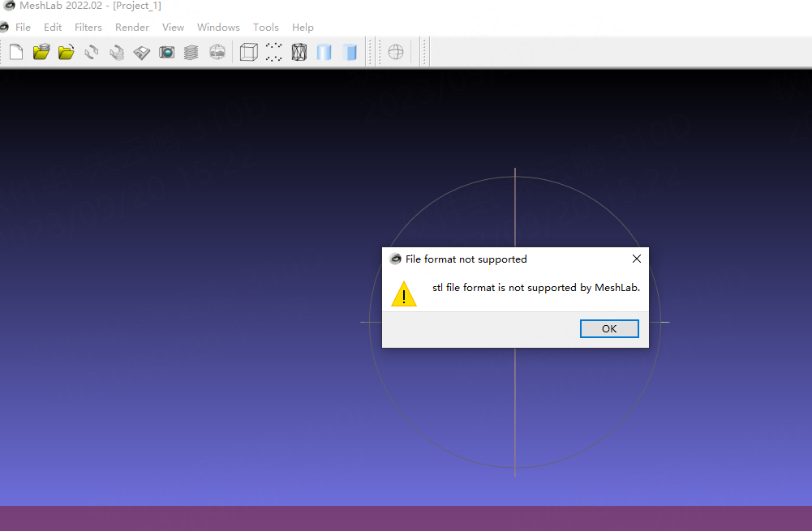This screenshot has height=531, width=812.
Task: Show the trackball in the viewport
Action: (x=395, y=52)
